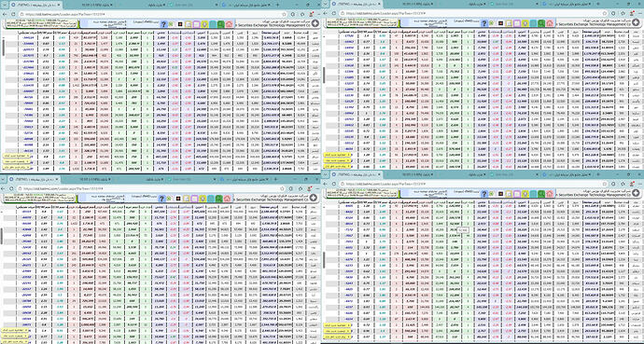Bookmark page with star icon in bottom-right window
644x344 pixels.
[605, 184]
